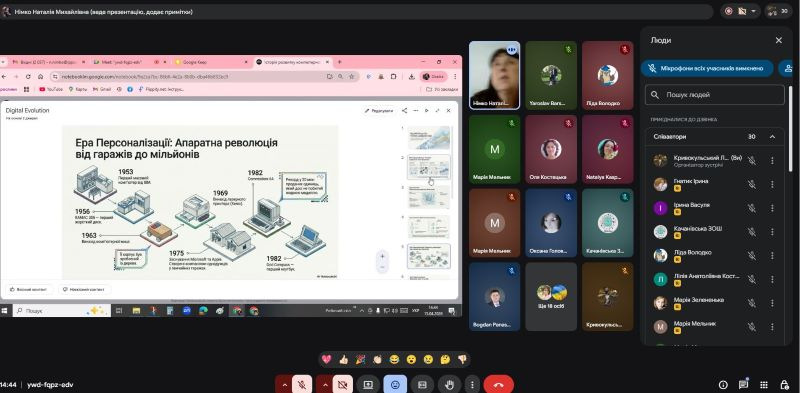Open the activities grid icon

coord(764,385)
